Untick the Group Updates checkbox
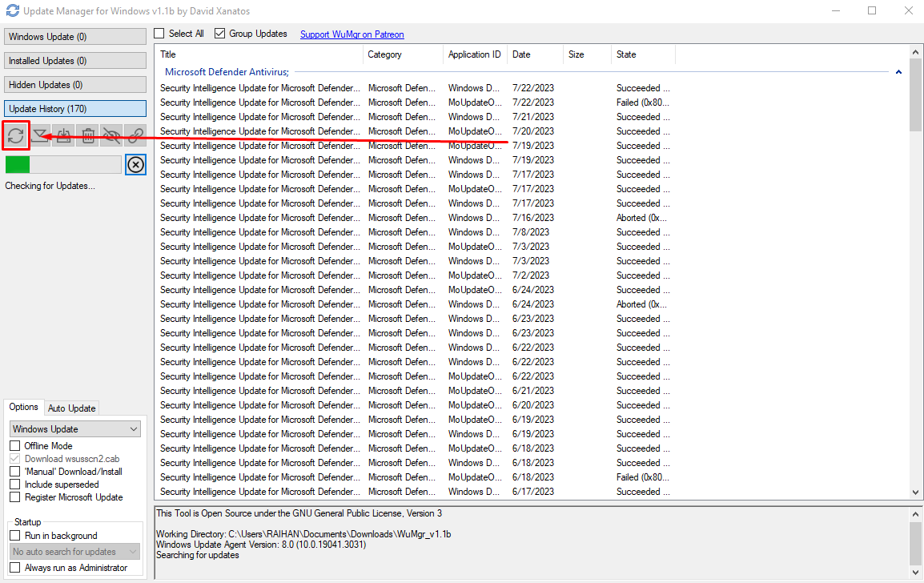Image resolution: width=924 pixels, height=583 pixels. 220,34
